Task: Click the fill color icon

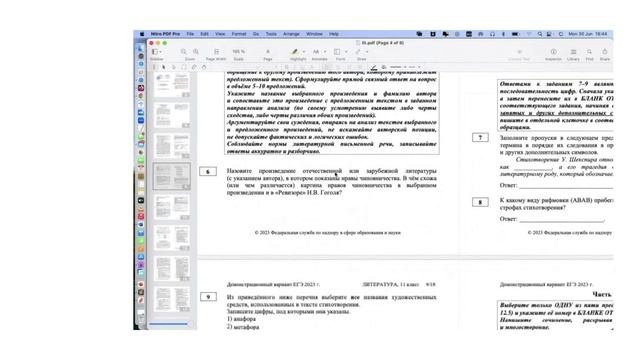Action: coord(384,67)
